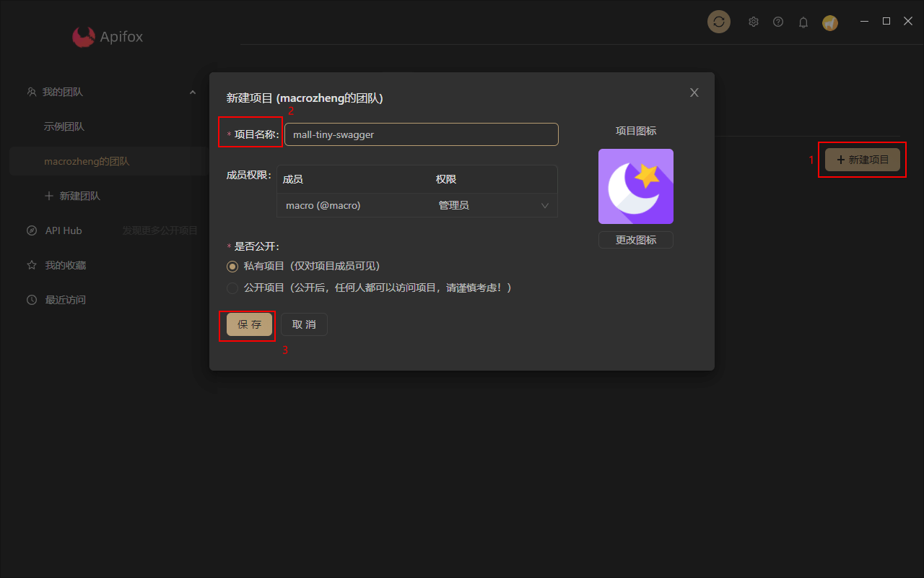Click 发现更多公开项目 text

[x=160, y=230]
